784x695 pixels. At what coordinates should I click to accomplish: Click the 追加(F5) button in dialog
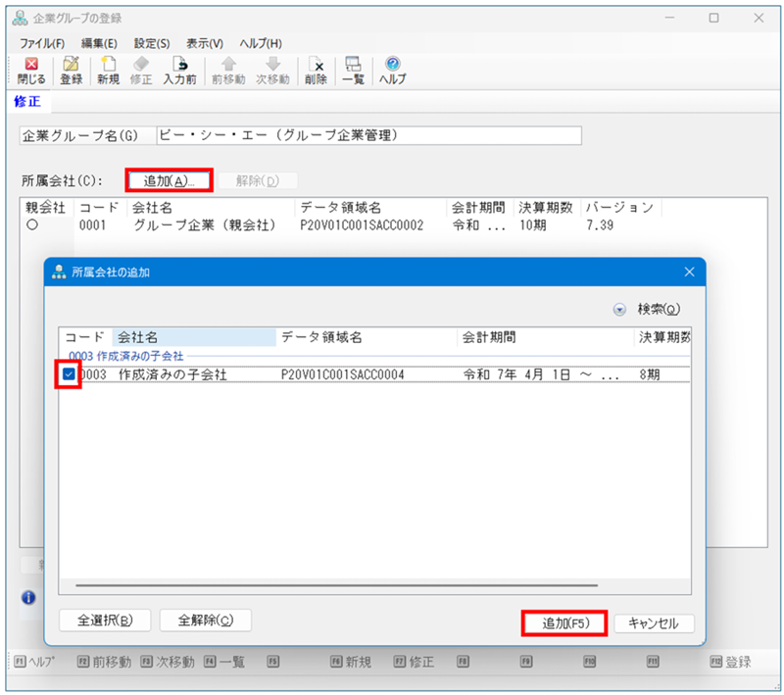coord(565,623)
